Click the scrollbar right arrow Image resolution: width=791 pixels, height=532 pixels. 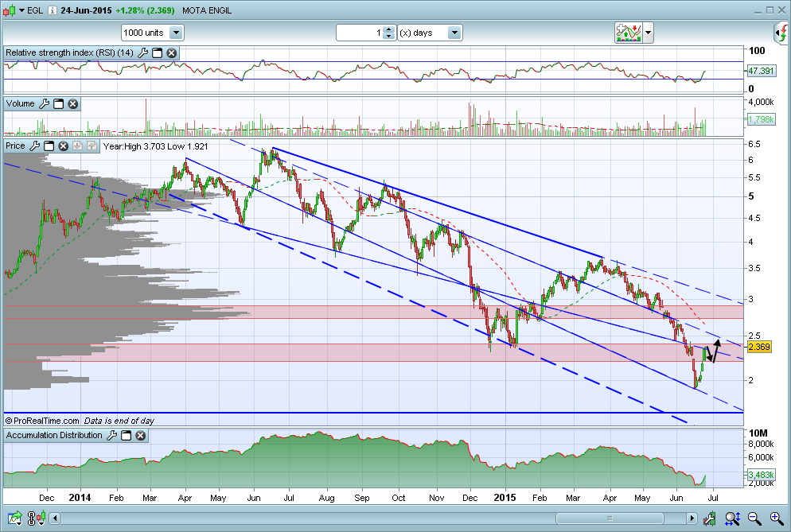pyautogui.click(x=692, y=518)
